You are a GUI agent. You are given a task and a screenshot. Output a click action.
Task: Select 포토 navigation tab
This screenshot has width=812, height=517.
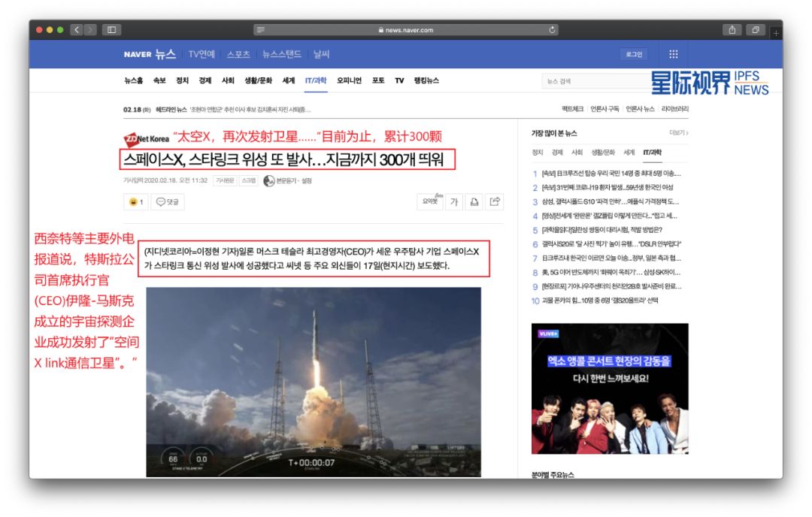click(378, 80)
